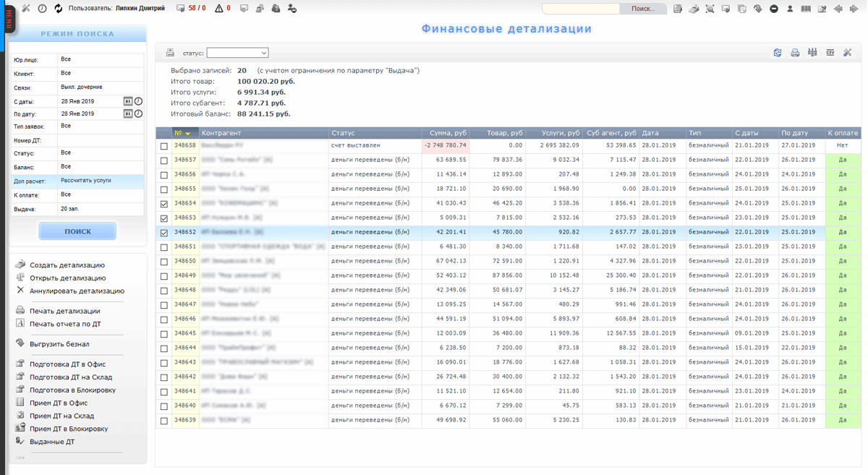
Task: Click the wrench settings icon in table toolbar
Action: (x=847, y=53)
